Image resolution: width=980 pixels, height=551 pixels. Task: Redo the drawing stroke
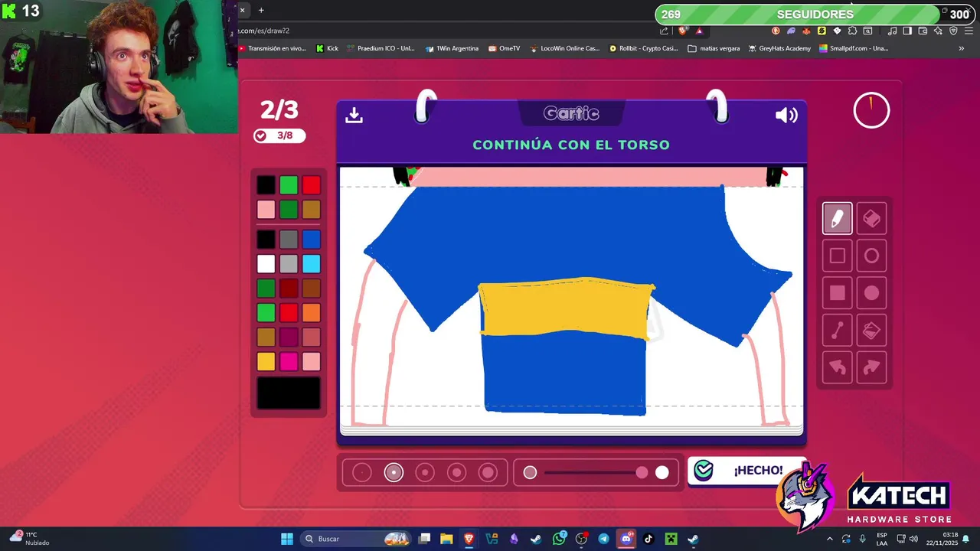point(871,367)
